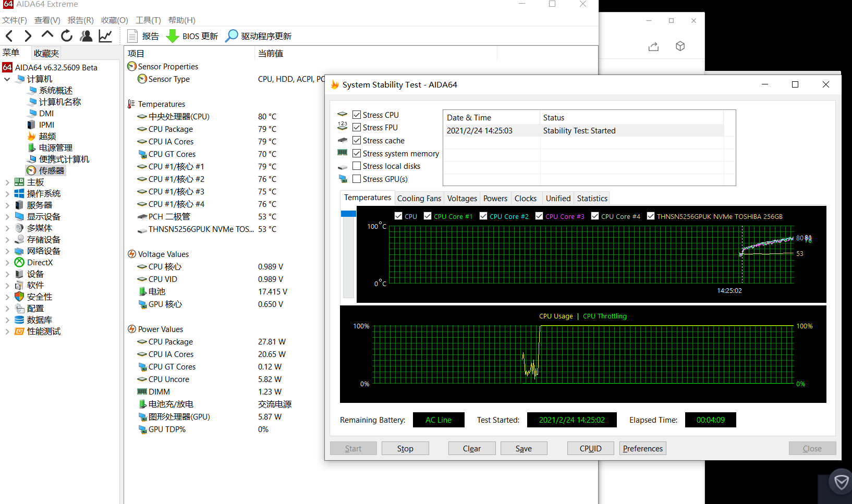Toggle the Stress FPU checkbox
The height and width of the screenshot is (504, 852).
[357, 127]
